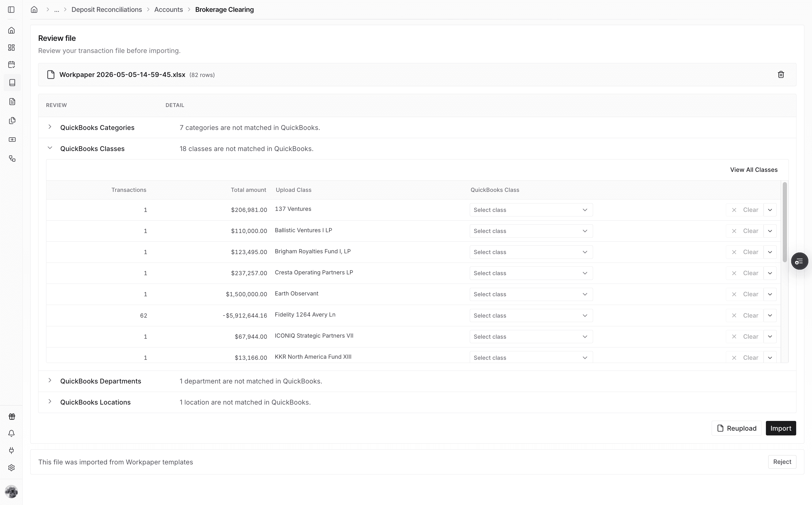Viewport: 812px width, 505px height.
Task: Open Select class dropdown for Brigham Royalties
Action: coord(531,252)
